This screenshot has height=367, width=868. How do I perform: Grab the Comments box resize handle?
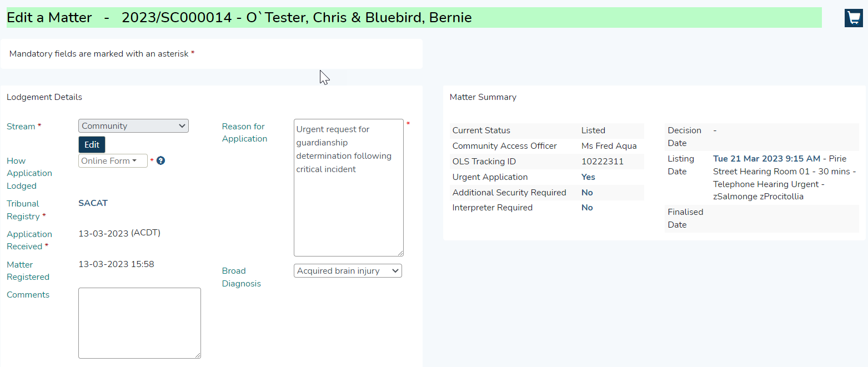pos(197,355)
